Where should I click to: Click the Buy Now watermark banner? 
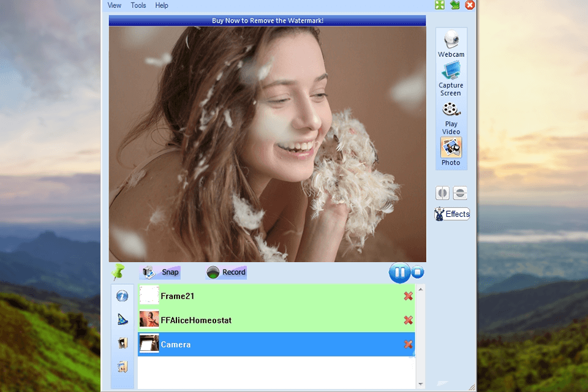pyautogui.click(x=267, y=20)
